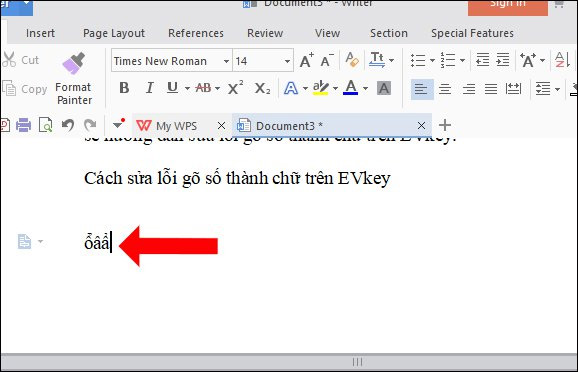This screenshot has width=578, height=372.
Task: Click the Sort A-Z icon
Action: [x=563, y=60]
